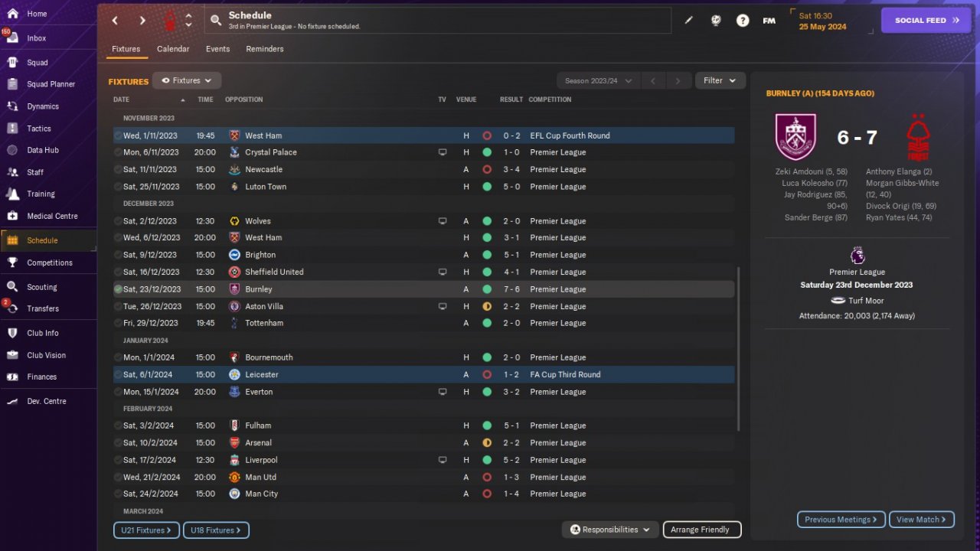The height and width of the screenshot is (551, 980).
Task: Click the Training cone icon
Action: (x=12, y=194)
